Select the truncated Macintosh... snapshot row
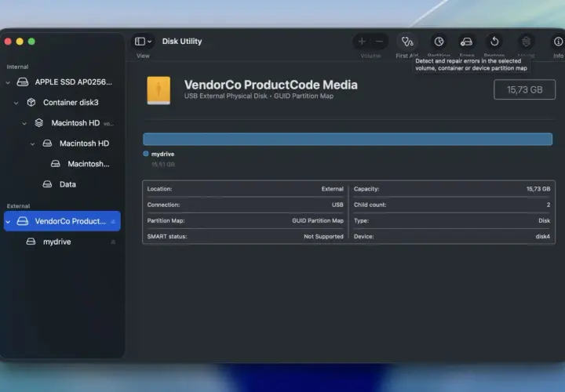 point(62,164)
